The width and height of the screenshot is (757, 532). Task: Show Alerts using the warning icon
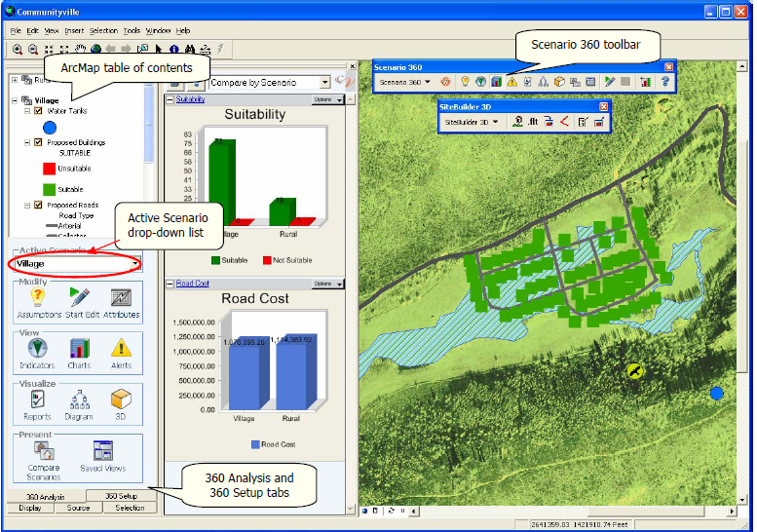click(x=122, y=349)
